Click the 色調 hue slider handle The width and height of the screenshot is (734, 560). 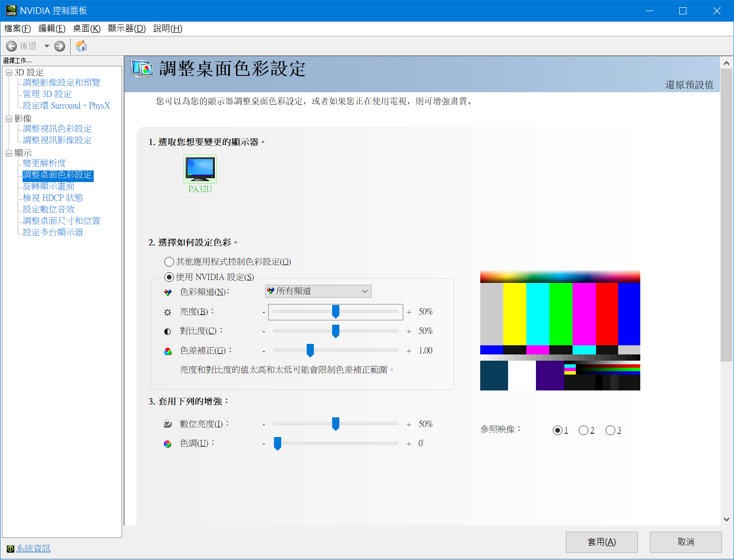(x=277, y=443)
